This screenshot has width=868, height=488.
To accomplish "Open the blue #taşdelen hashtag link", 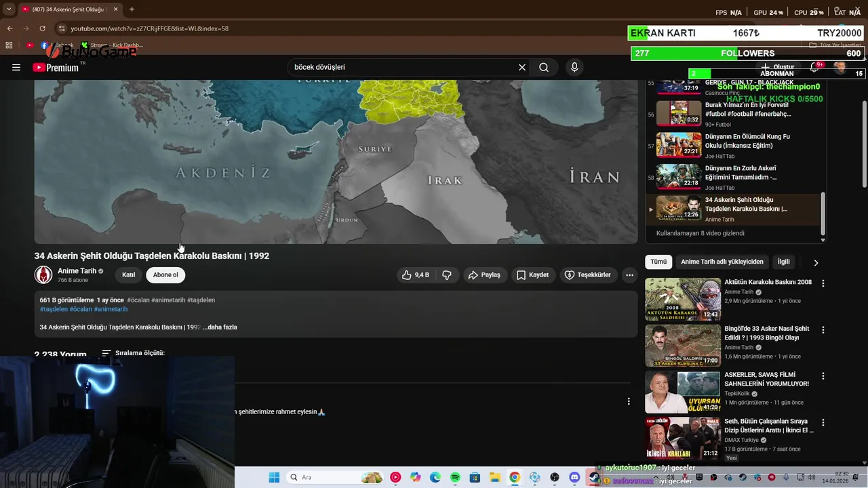I will click(x=54, y=309).
